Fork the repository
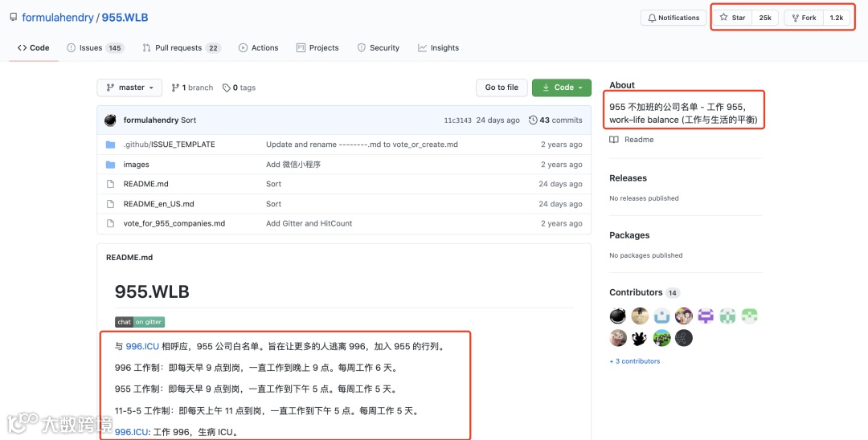 point(804,18)
